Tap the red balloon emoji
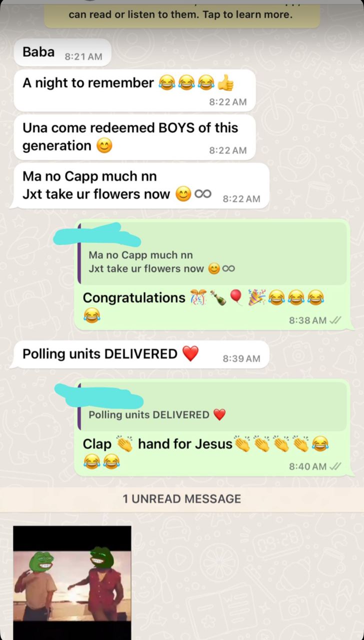 236,298
